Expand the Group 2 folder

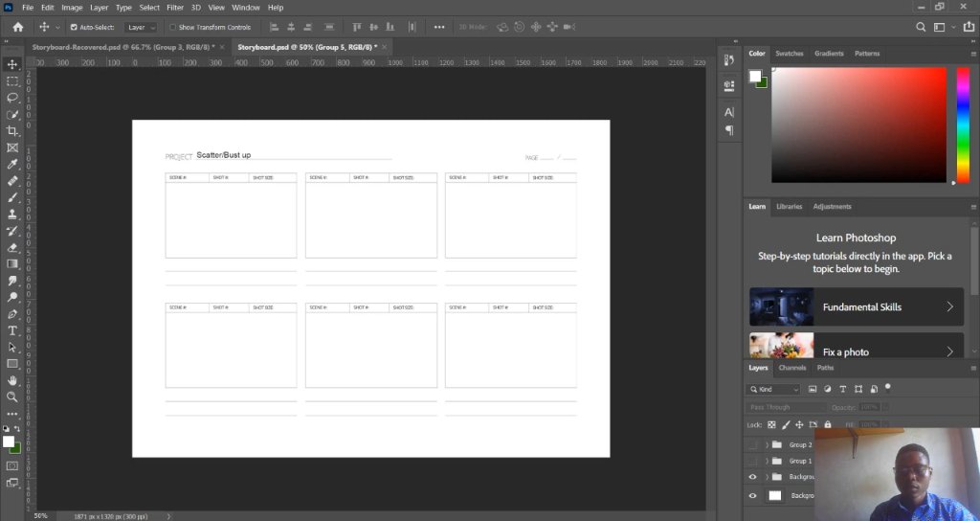click(767, 444)
